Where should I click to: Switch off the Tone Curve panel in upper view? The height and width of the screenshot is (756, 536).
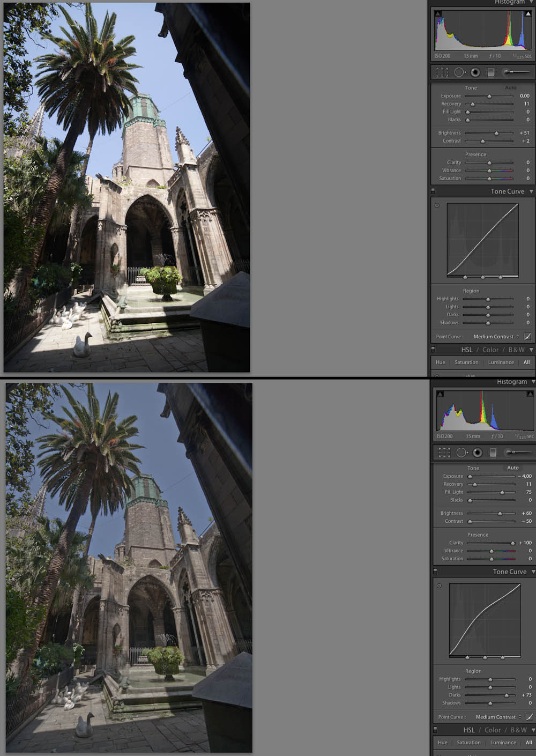click(433, 191)
